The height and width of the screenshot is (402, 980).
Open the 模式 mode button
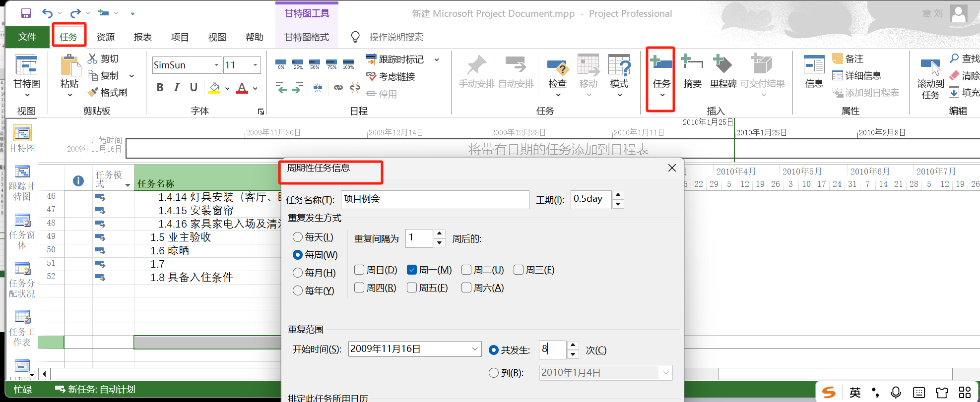pyautogui.click(x=619, y=74)
